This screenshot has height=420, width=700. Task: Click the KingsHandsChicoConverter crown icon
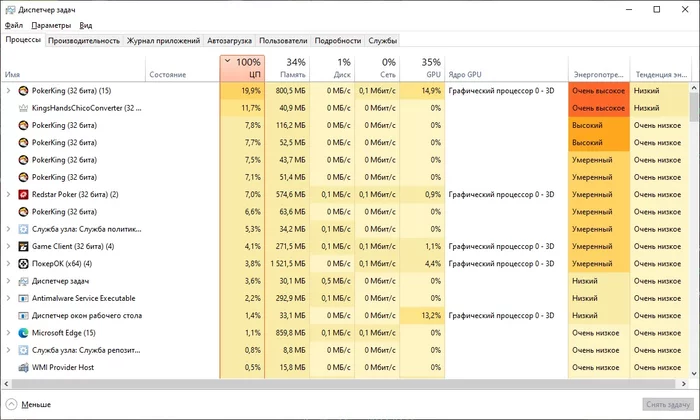[x=23, y=108]
